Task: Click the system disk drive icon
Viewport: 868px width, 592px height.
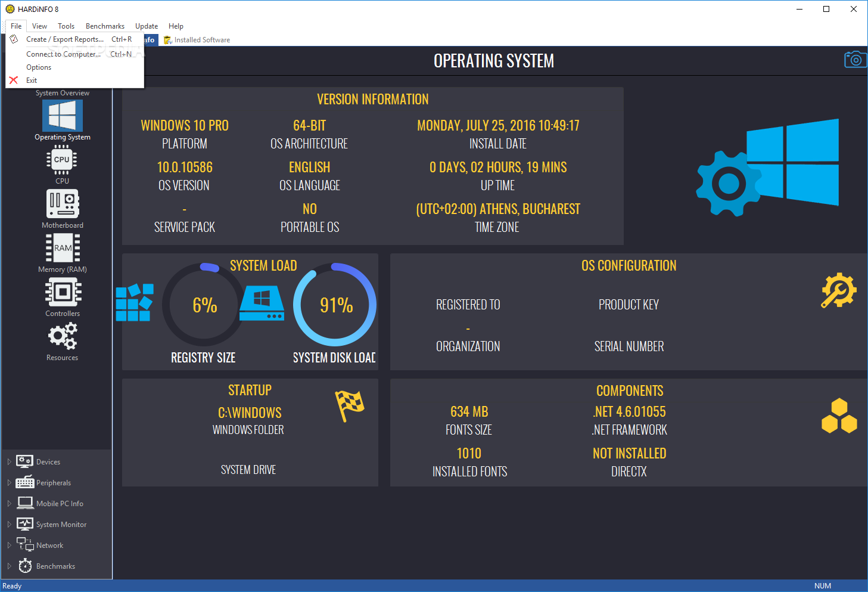Action: 262,303
